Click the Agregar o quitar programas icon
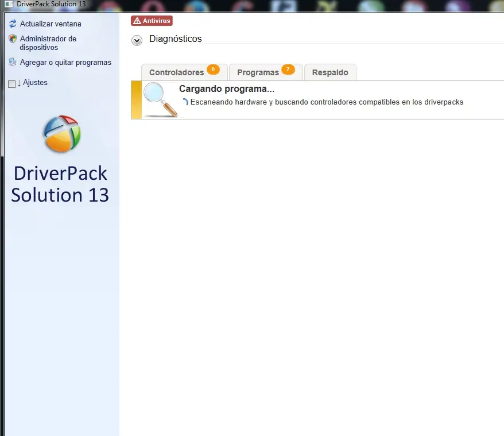 tap(12, 62)
